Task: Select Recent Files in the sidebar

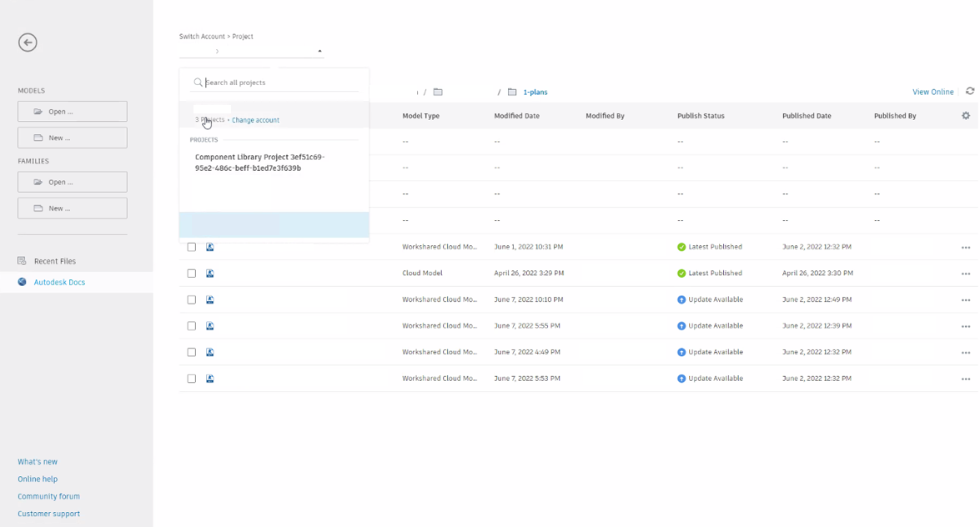Action: [x=54, y=261]
